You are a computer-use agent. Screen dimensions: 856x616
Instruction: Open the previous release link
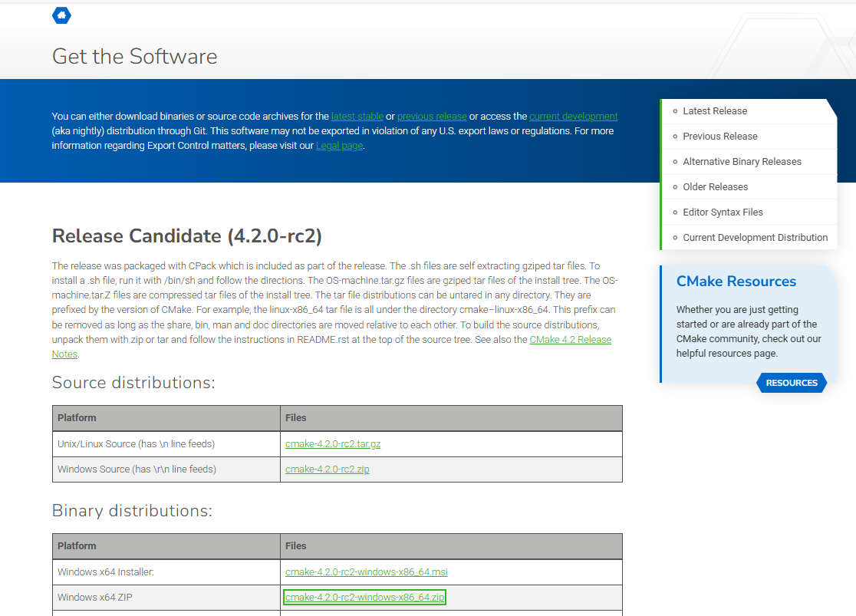[x=432, y=117]
